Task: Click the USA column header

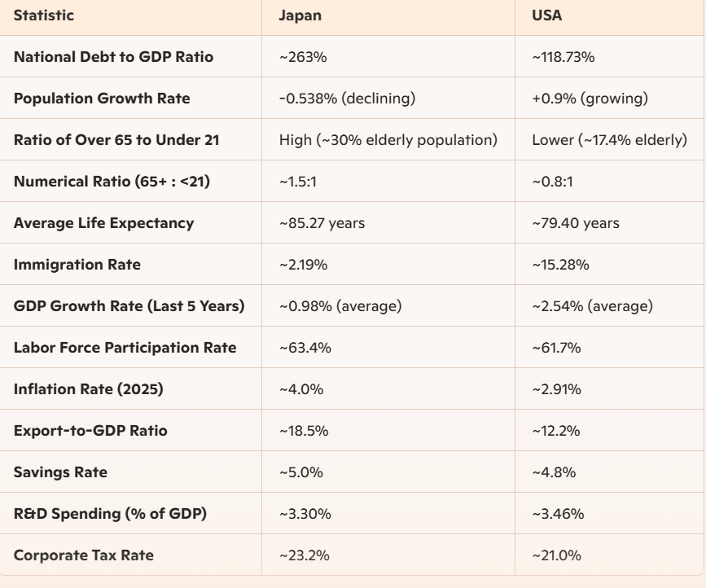Action: click(x=545, y=16)
